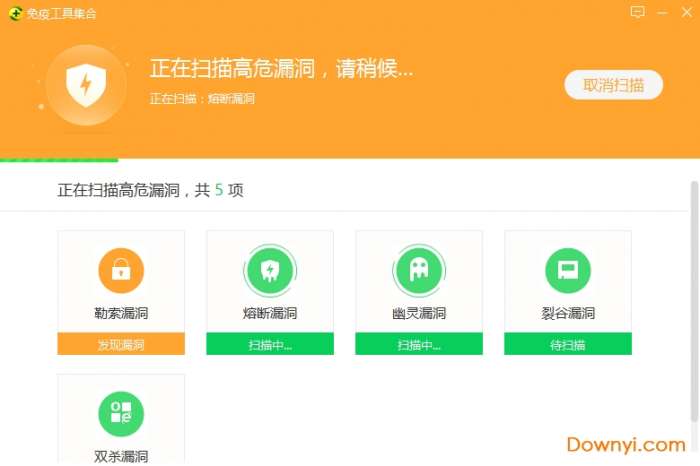This screenshot has width=700, height=466.
Task: Click the 双杀漏洞 label text
Action: (121, 457)
